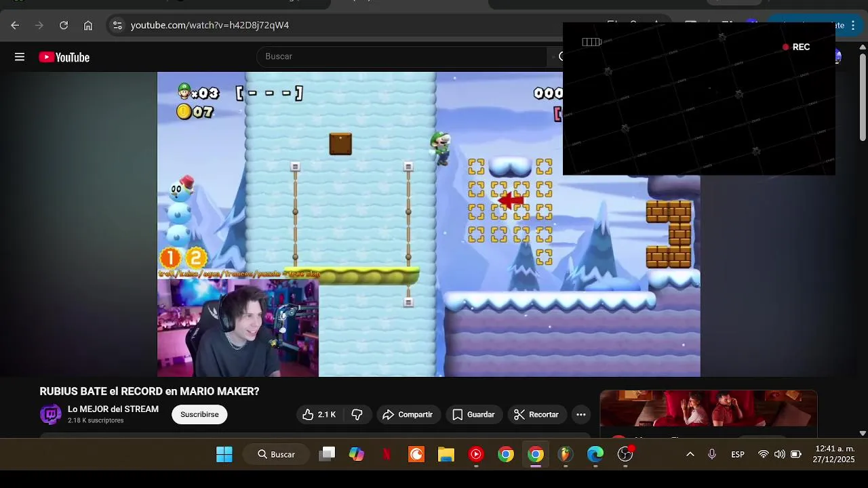Select the URL youtube.com/watch?v=h42D8j72qW4

point(210,25)
